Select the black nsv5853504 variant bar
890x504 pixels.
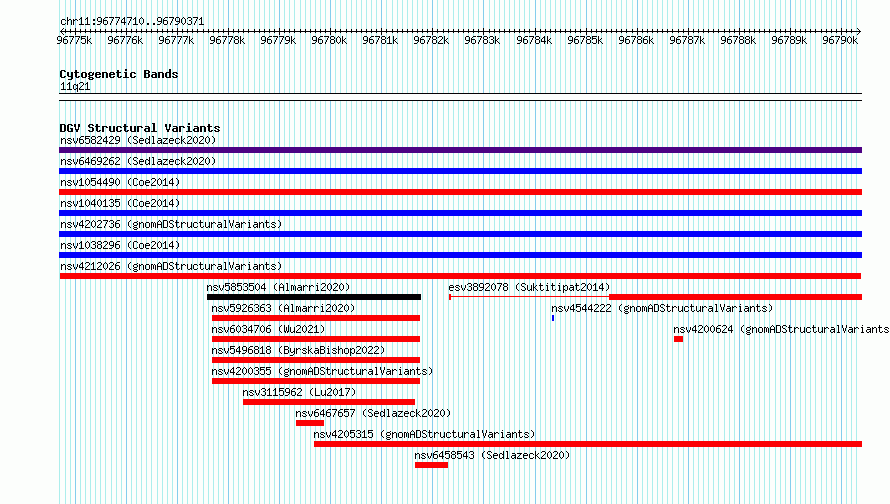[x=314, y=297]
